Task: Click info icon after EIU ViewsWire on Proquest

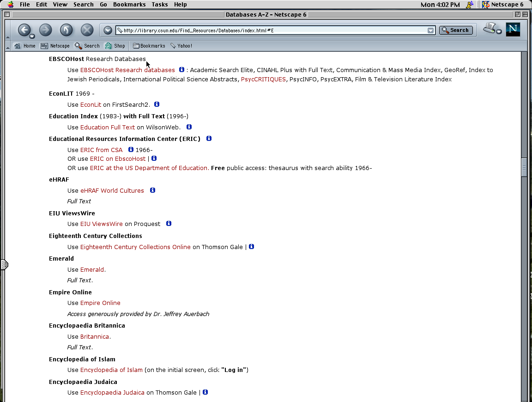Action: [169, 223]
